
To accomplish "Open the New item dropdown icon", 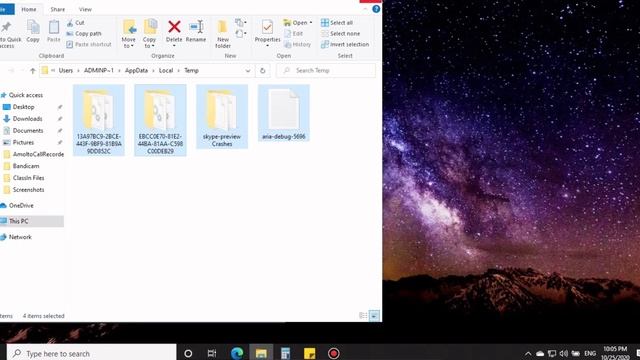I will pos(240,22).
